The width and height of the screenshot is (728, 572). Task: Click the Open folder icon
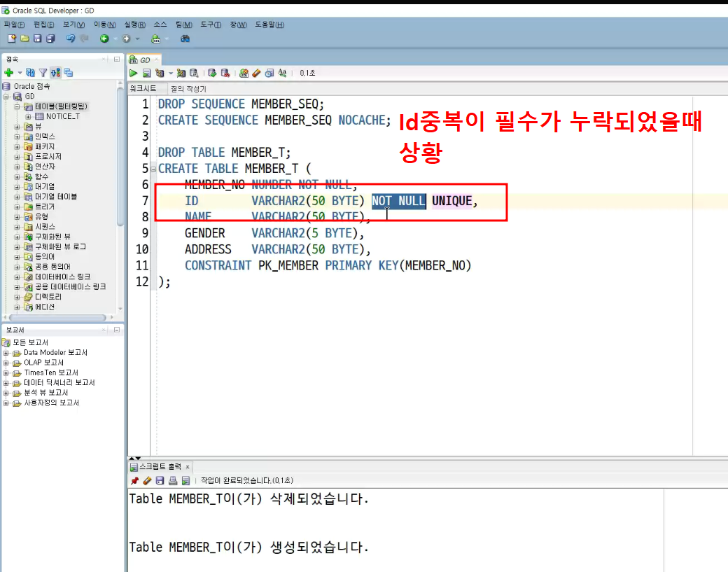(24, 39)
